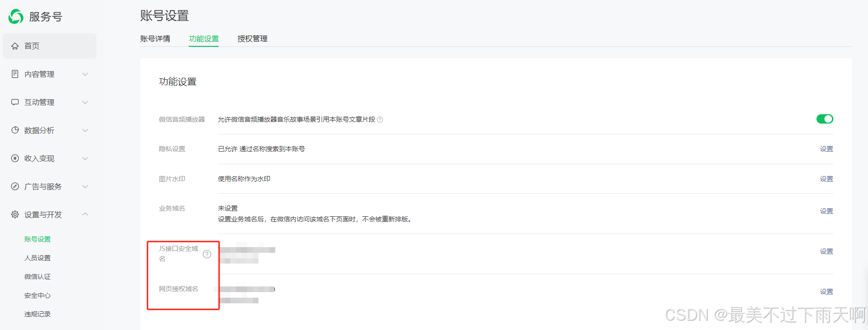Click the help icon next to JS接口安全域名
868x330 pixels.
207,254
